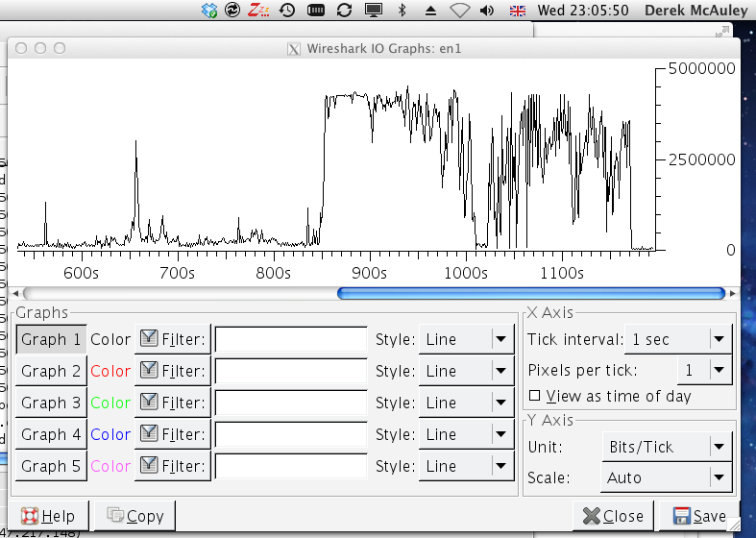Click the Graph 2 filter text field

tap(291, 371)
